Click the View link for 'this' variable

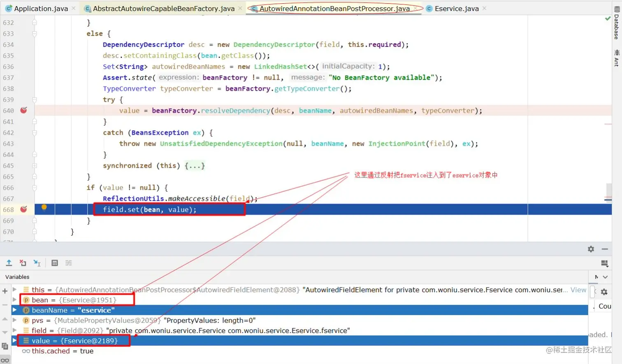pos(578,290)
